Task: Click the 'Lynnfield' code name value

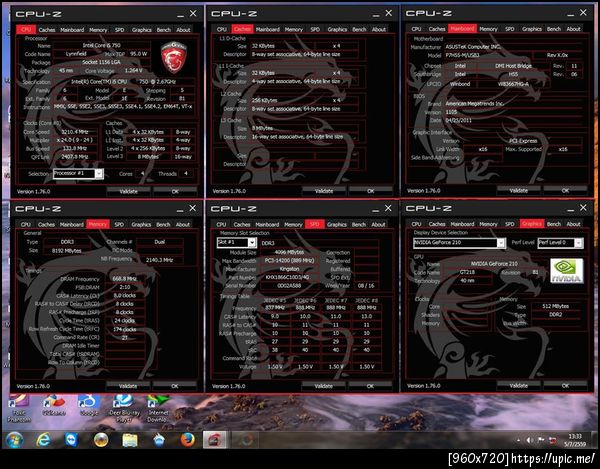Action: tap(76, 54)
